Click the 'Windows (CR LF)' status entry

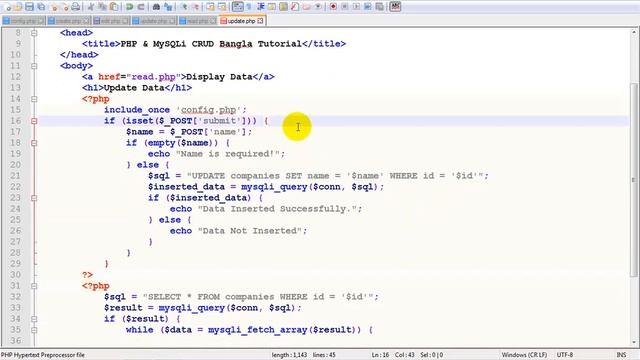tap(524, 355)
